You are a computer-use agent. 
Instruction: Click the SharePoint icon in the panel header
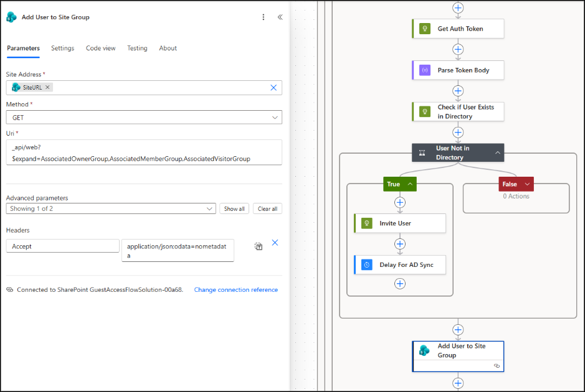[x=11, y=17]
